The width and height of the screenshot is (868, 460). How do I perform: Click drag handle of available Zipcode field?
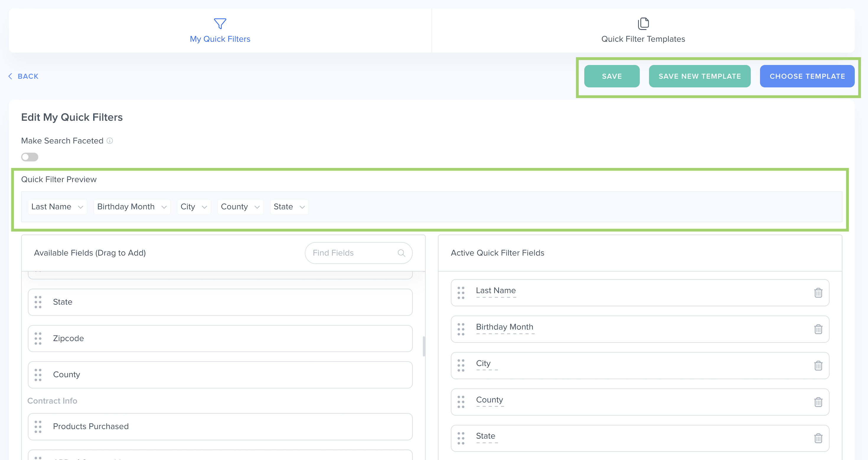(38, 338)
